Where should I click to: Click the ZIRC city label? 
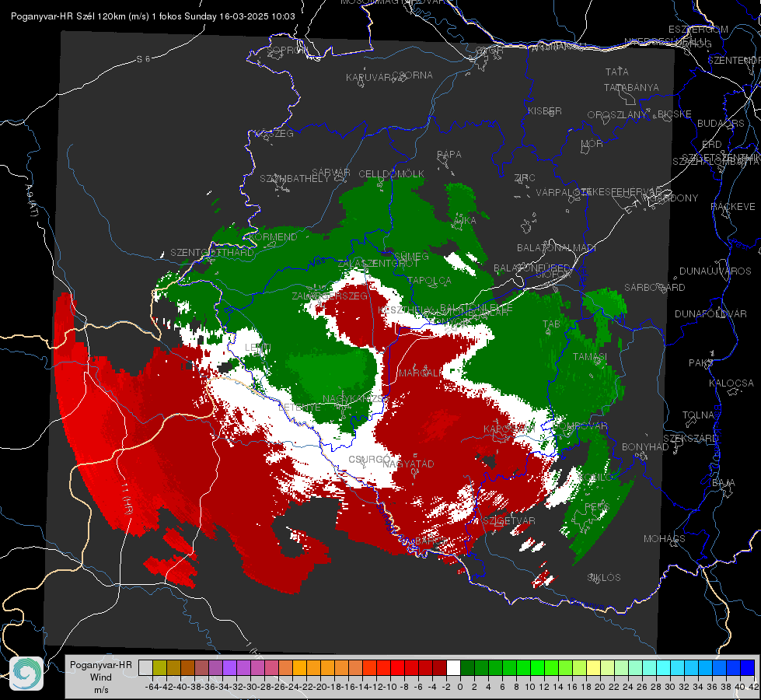[525, 178]
